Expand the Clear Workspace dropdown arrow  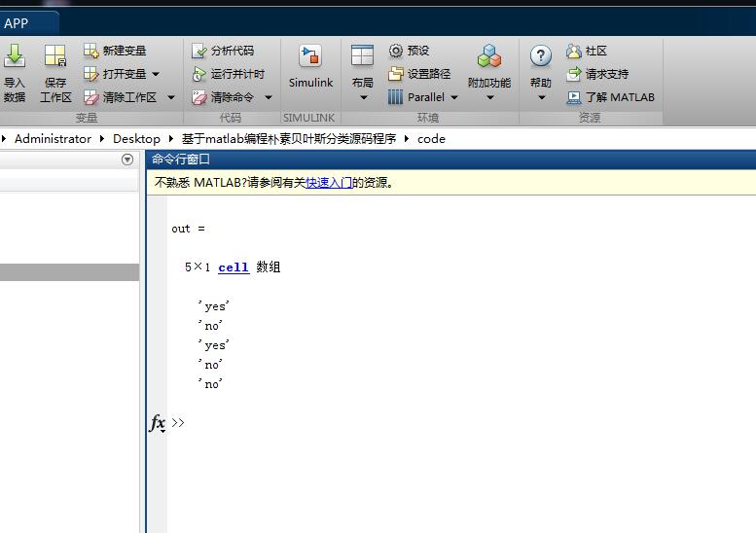click(171, 97)
